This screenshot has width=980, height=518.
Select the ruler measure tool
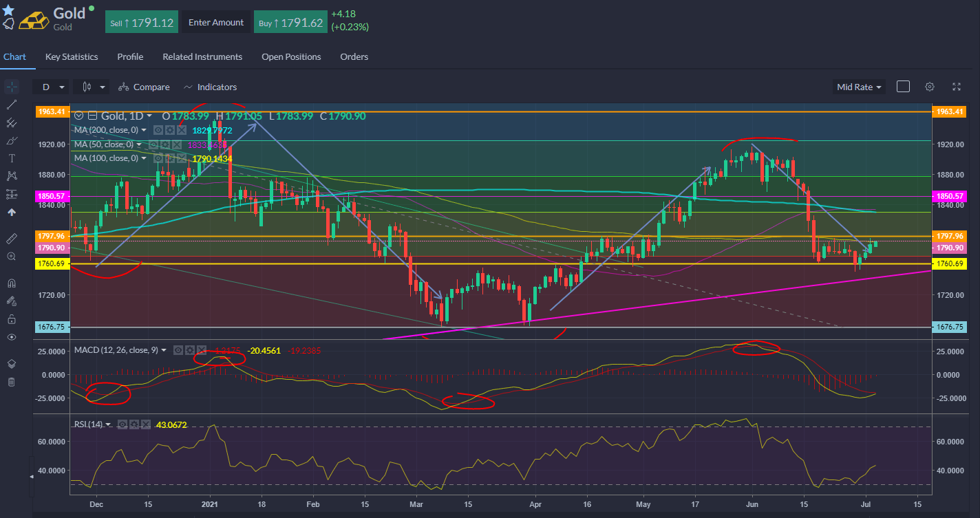tap(11, 238)
